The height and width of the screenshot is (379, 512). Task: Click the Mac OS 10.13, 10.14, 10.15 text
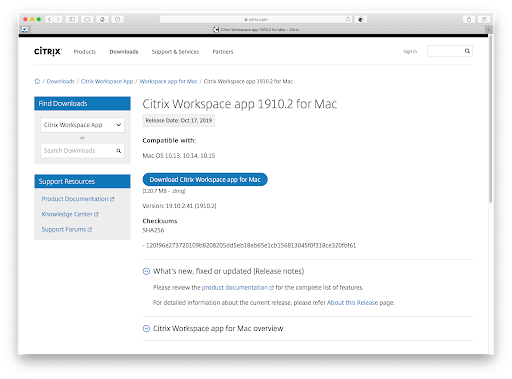click(179, 156)
